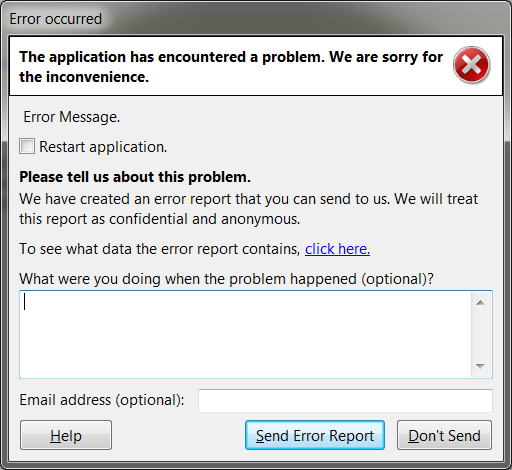Viewport: 512px width, 470px height.
Task: Open the 'click here' report data link
Action: (x=337, y=249)
